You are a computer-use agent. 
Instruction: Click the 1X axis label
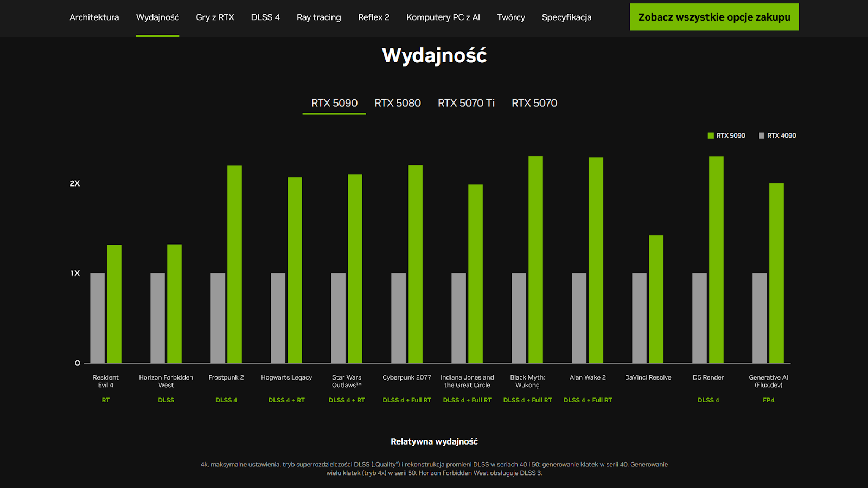(75, 273)
